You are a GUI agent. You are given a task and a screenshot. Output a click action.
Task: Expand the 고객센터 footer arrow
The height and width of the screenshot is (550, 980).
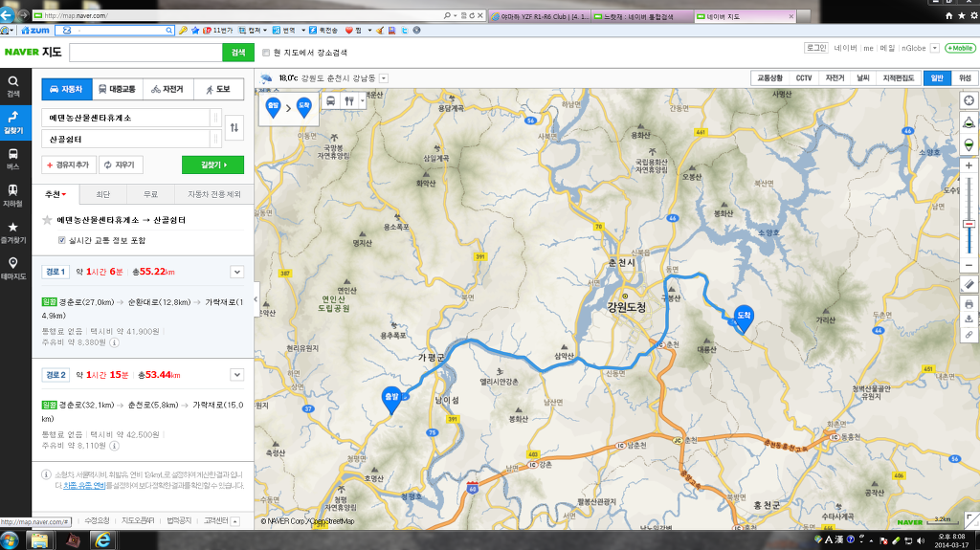click(235, 520)
